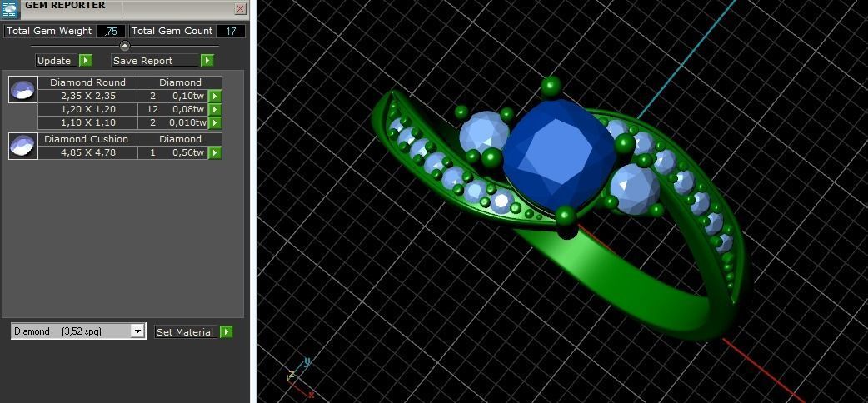Click the 0,08tw weight cell
The image size is (868, 403).
coord(187,109)
